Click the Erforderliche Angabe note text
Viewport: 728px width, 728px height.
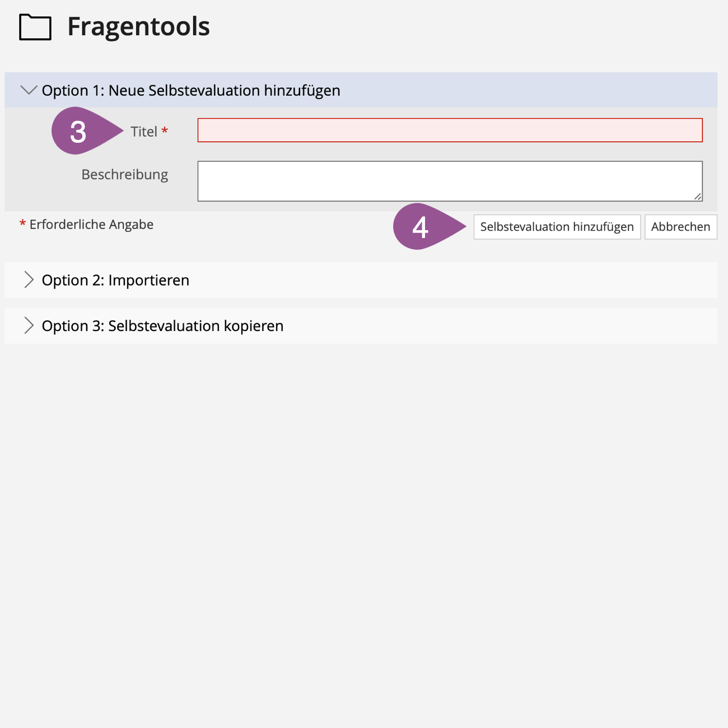coord(91,225)
